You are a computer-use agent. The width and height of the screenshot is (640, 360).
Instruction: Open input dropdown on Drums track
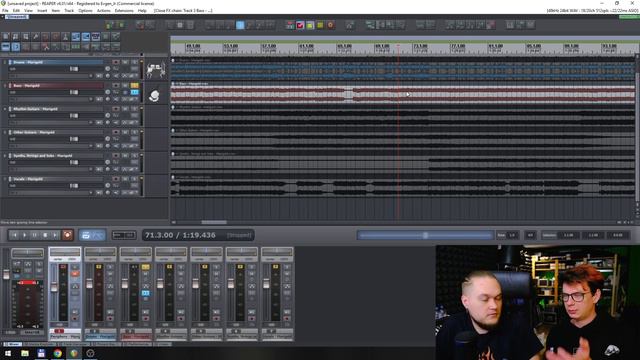click(x=91, y=76)
